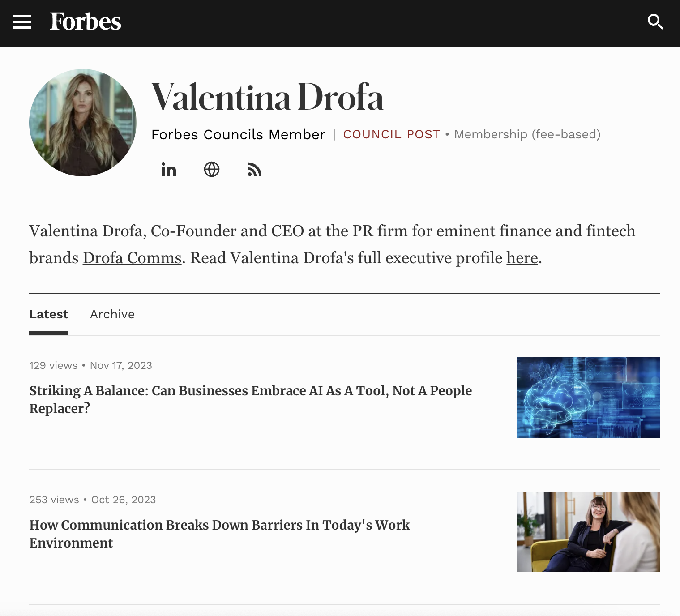Click the blue AI brain thumbnail
680x616 pixels.
[588, 398]
